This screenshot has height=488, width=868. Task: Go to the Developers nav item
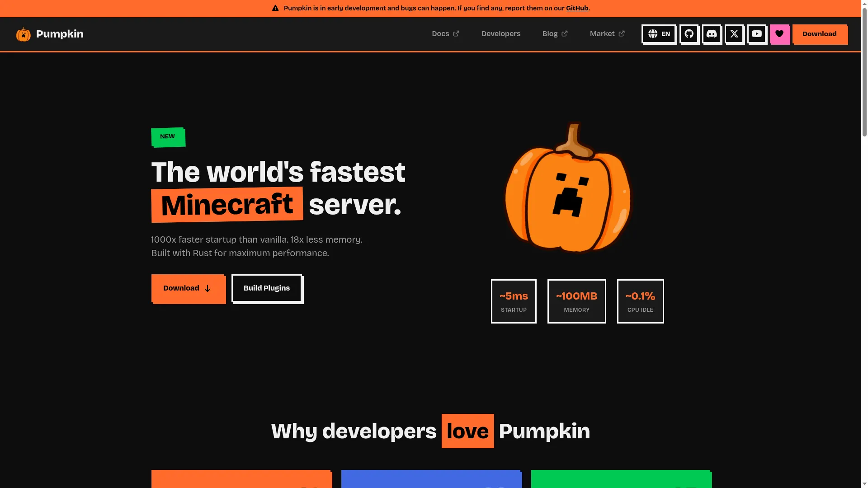pyautogui.click(x=501, y=34)
